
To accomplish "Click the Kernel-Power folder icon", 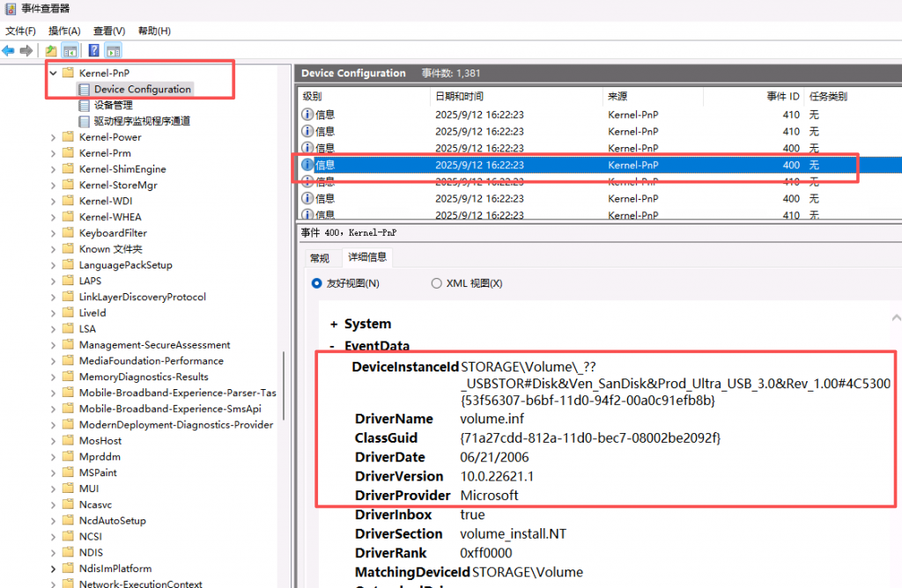I will 68,137.
